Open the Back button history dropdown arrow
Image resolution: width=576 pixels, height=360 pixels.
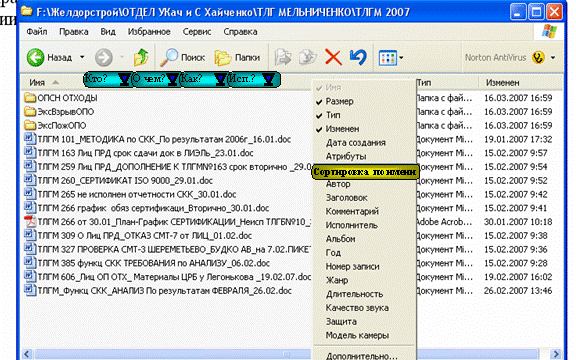(x=82, y=57)
